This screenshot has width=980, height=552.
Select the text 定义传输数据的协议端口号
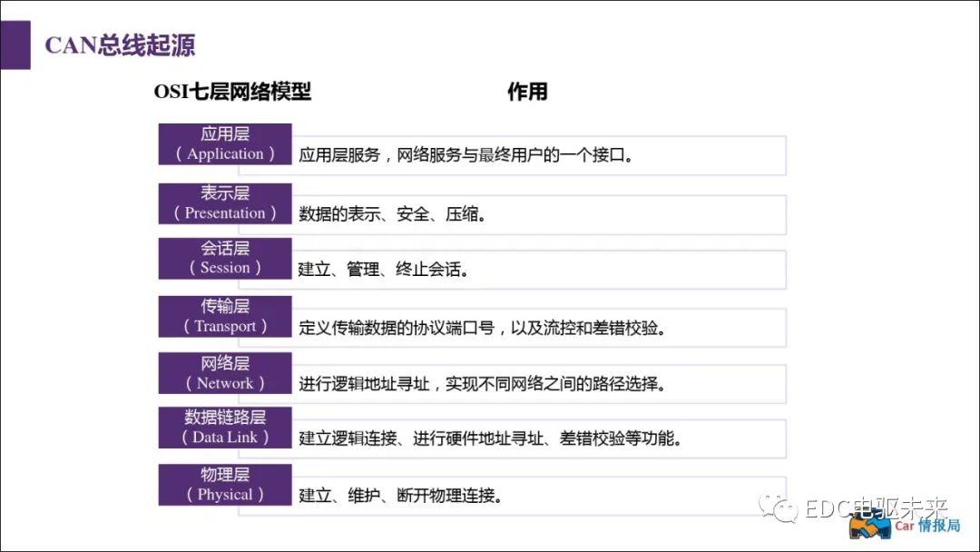click(397, 328)
